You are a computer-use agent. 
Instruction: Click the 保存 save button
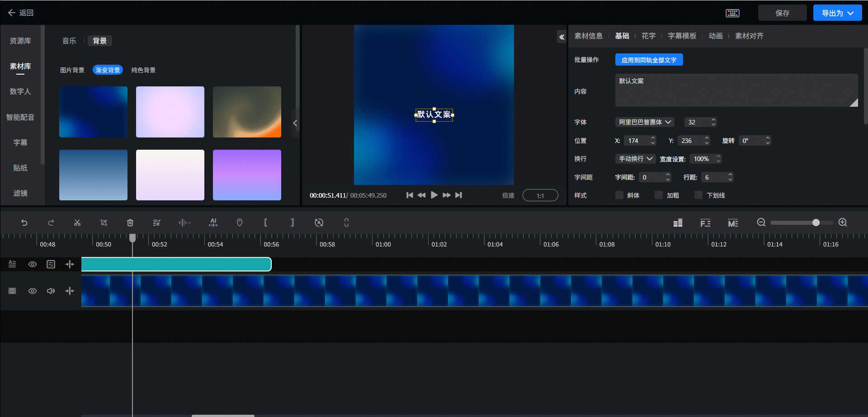[782, 13]
